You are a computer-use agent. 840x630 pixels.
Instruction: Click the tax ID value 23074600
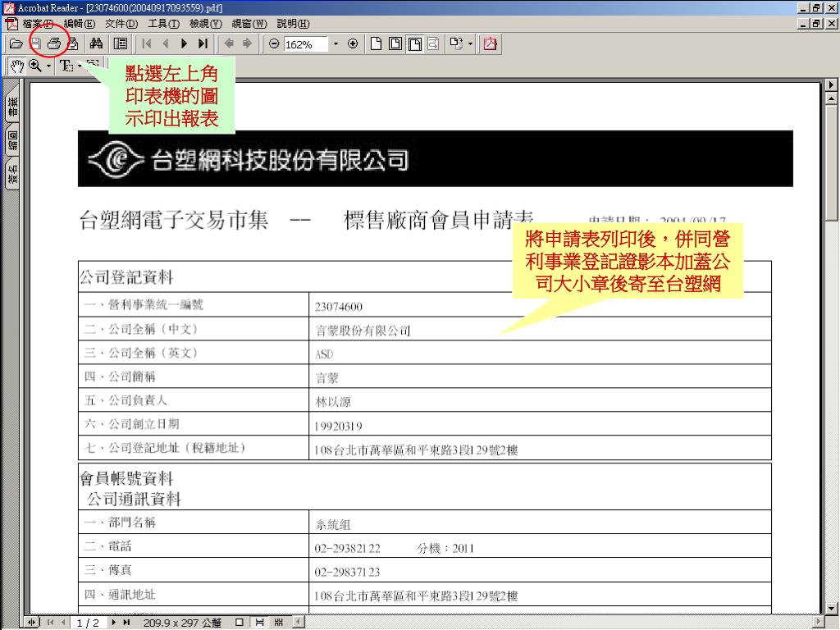pyautogui.click(x=339, y=307)
